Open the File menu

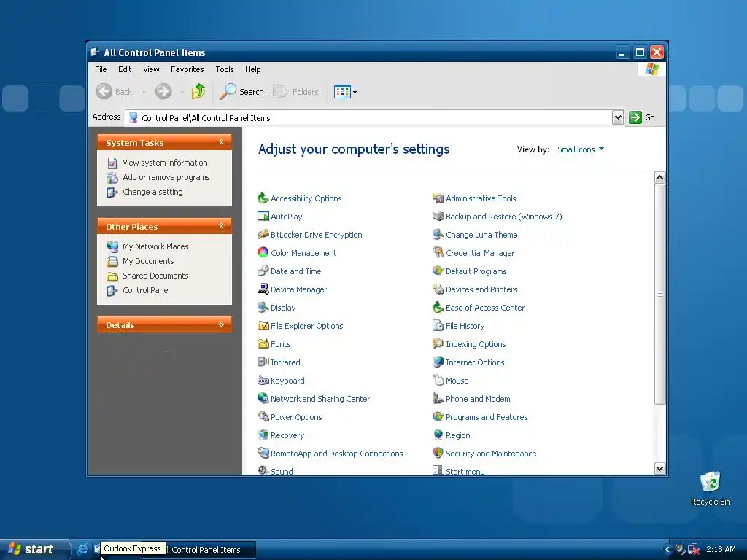(101, 69)
